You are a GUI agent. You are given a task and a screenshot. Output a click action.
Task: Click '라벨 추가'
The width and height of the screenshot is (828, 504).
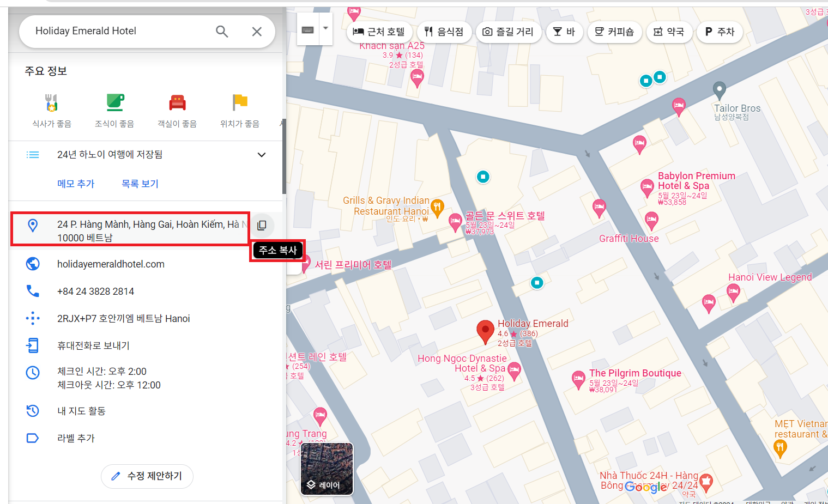[76, 438]
